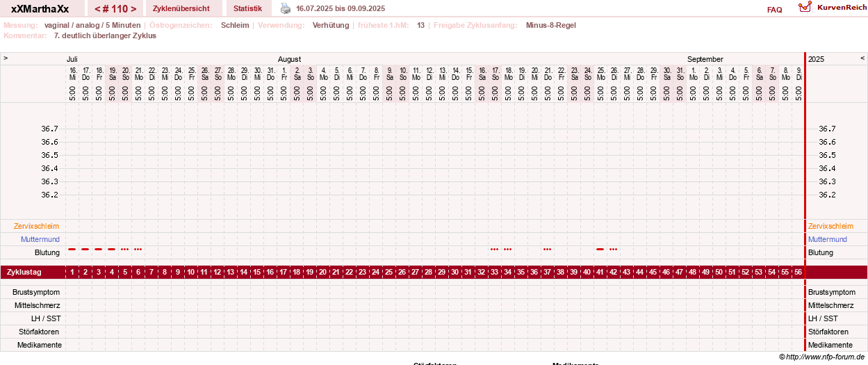868x365 pixels.
Task: Click the Juli month header
Action: 72,59
